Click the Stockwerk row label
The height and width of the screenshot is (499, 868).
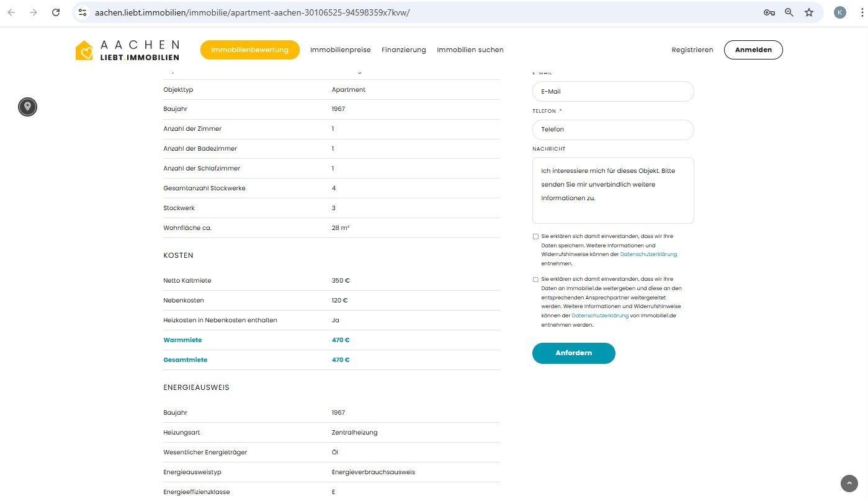(179, 208)
